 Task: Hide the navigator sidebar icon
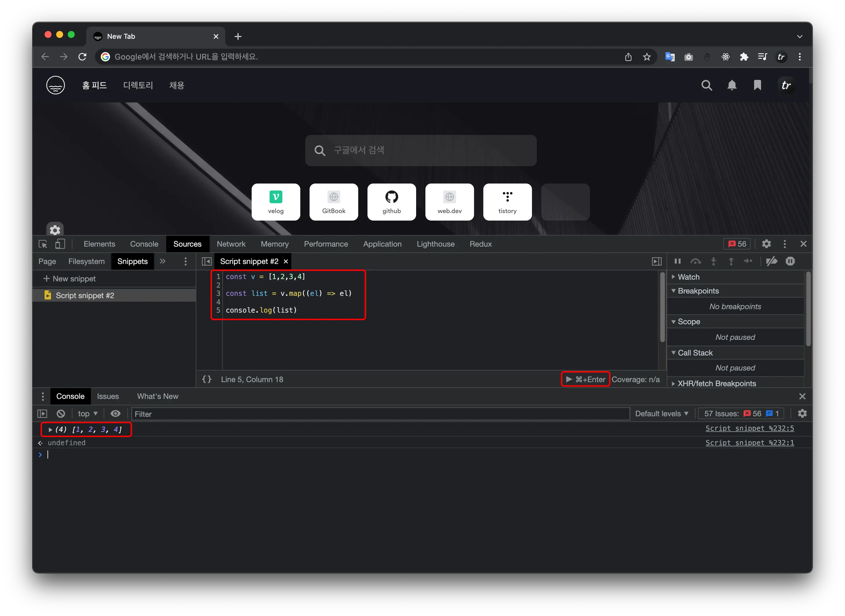point(207,261)
